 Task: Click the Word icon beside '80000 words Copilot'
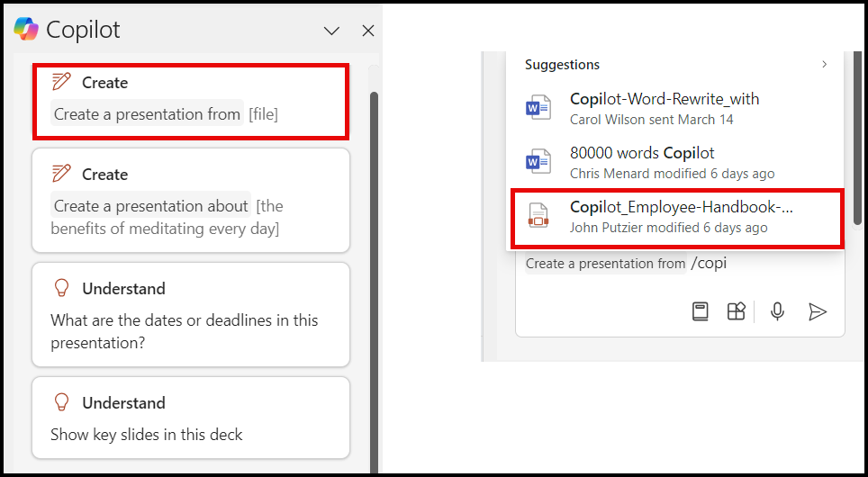(x=538, y=162)
